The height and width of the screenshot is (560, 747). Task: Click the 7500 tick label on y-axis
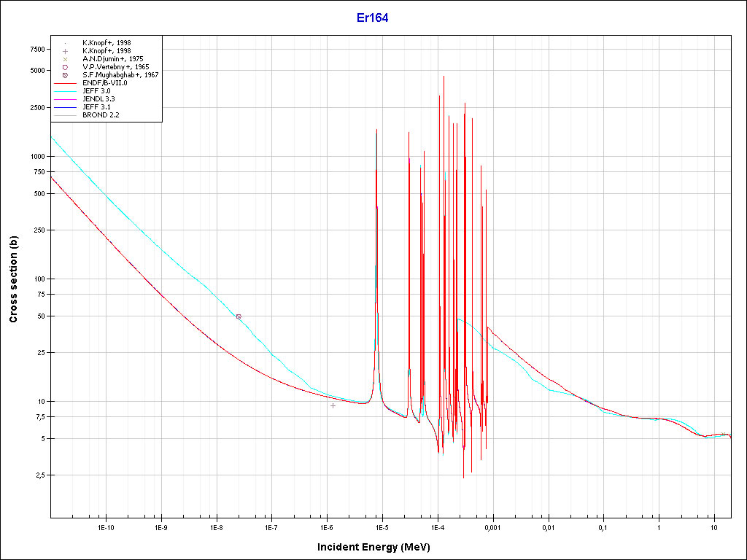pyautogui.click(x=35, y=49)
